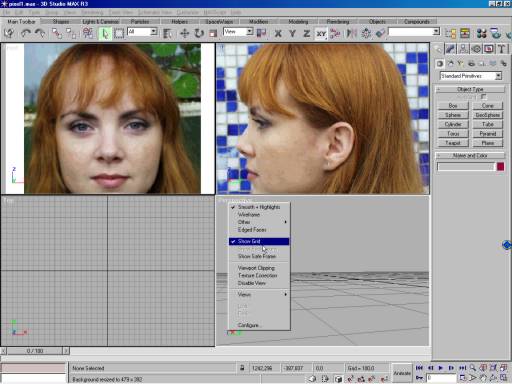The height and width of the screenshot is (384, 512).
Task: Click the Arc Rotate viewport control
Action: tap(494, 378)
